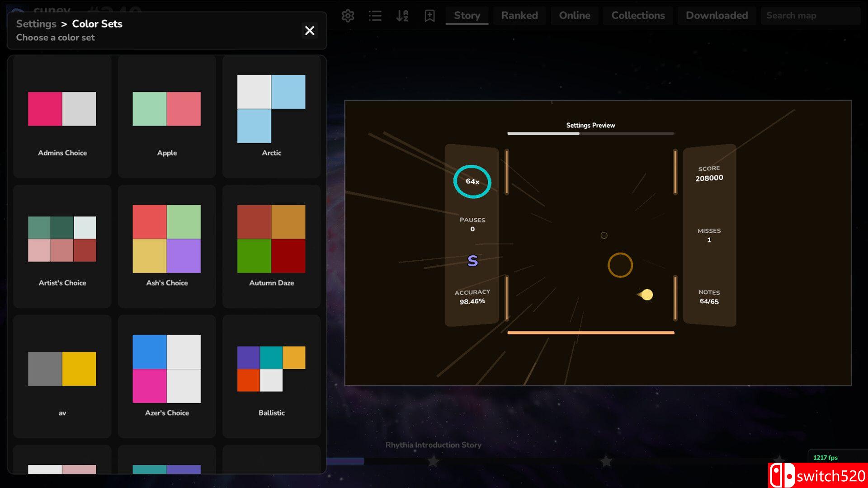Go back to Settings breadcrumb
The width and height of the screenshot is (868, 488).
pyautogui.click(x=36, y=23)
